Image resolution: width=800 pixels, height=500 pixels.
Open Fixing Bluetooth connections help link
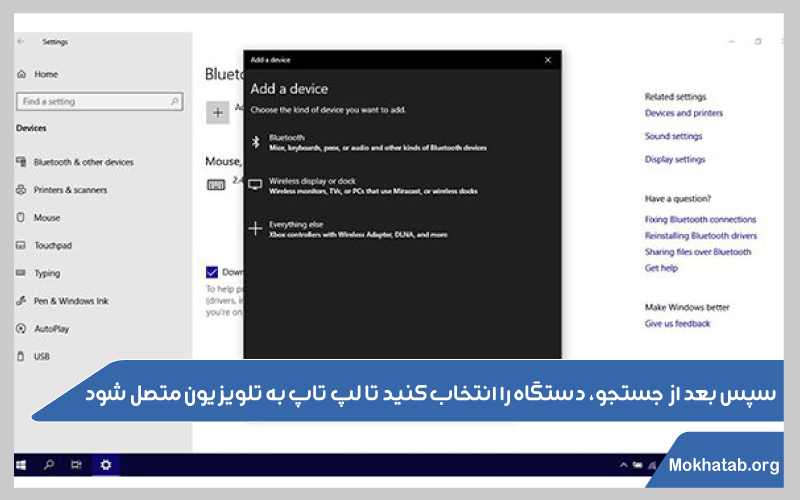[x=700, y=219]
